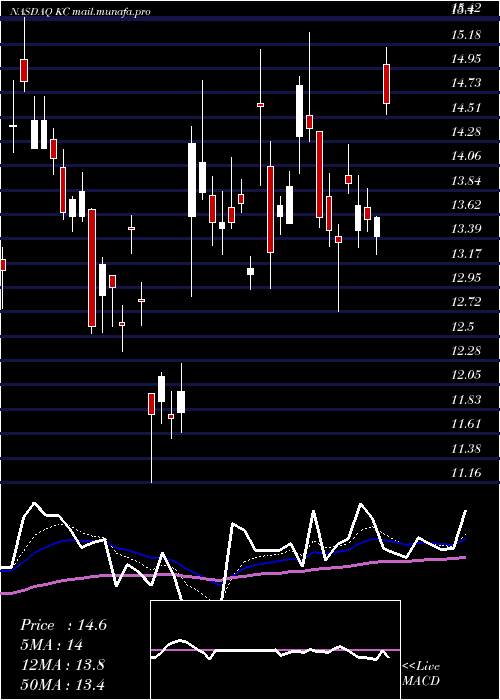Click the '<<Live MACD' label
This screenshot has height=700, width=500.
(421, 673)
